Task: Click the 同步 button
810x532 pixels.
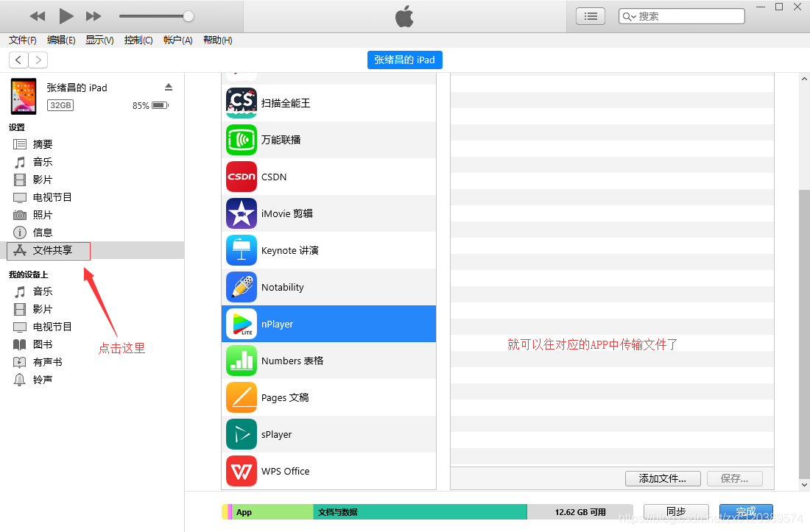Action: point(676,511)
